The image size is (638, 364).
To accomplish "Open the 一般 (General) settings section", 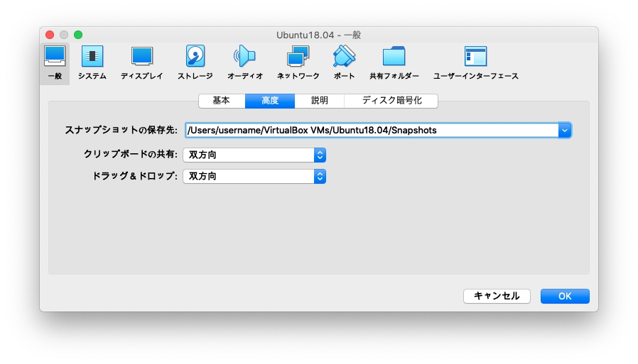I will coord(55,63).
